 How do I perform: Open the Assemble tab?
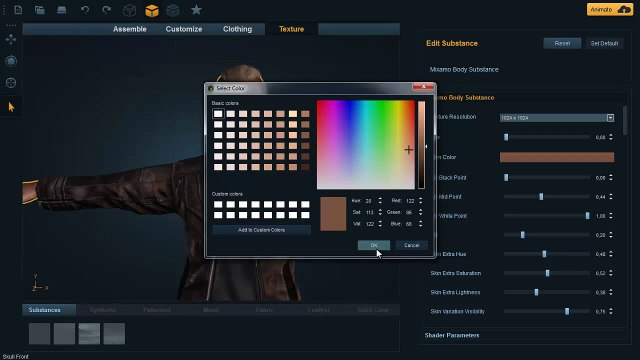pyautogui.click(x=130, y=29)
